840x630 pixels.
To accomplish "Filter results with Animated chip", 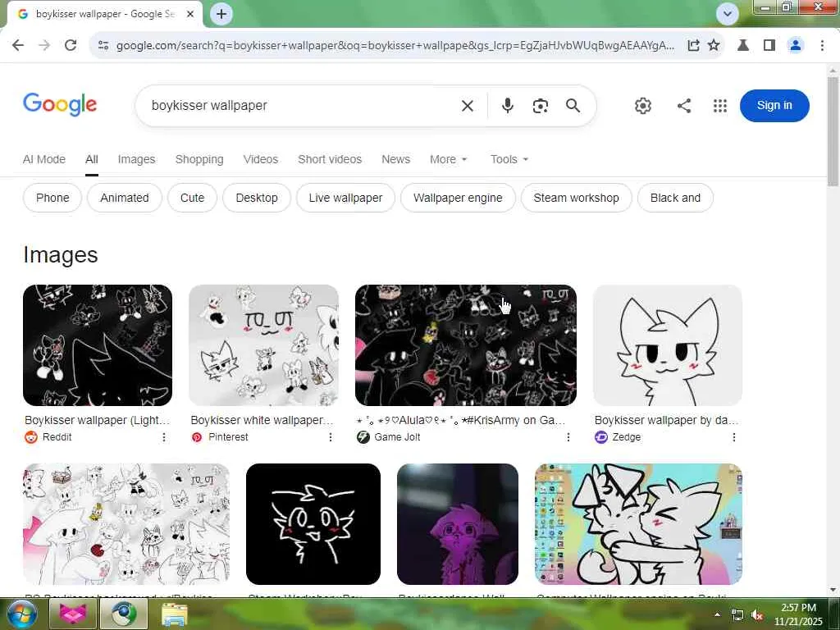I will pos(125,198).
